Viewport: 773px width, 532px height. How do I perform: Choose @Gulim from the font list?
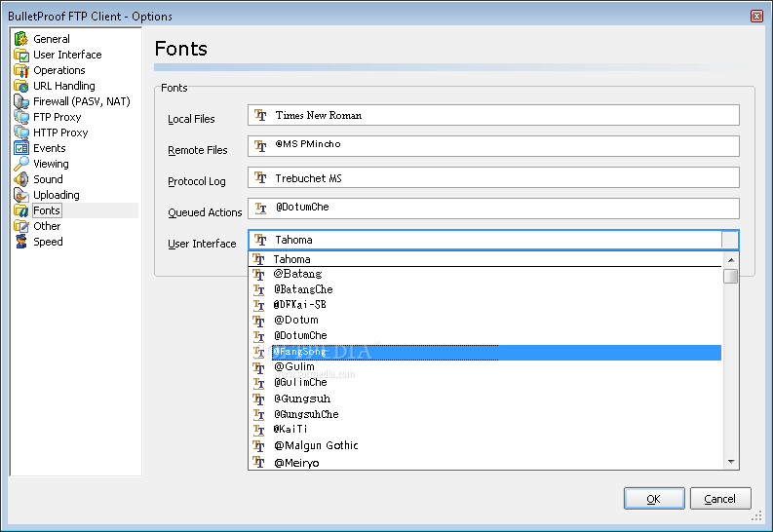485,367
